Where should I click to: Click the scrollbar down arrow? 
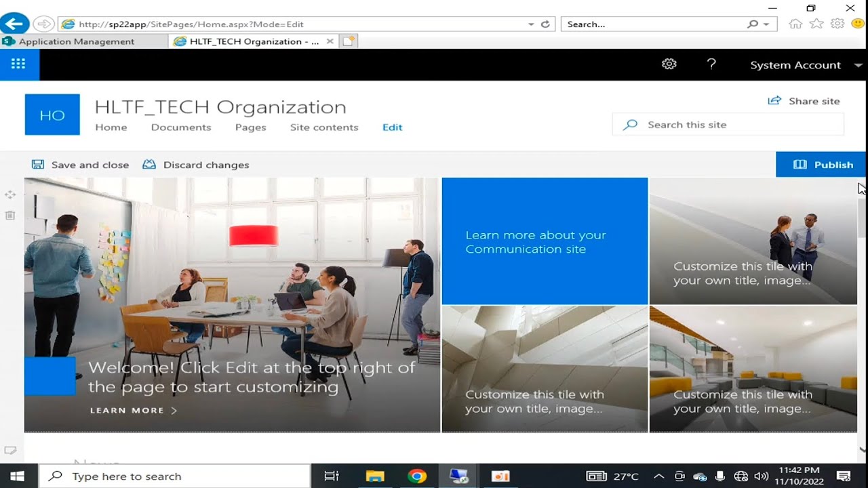[863, 449]
